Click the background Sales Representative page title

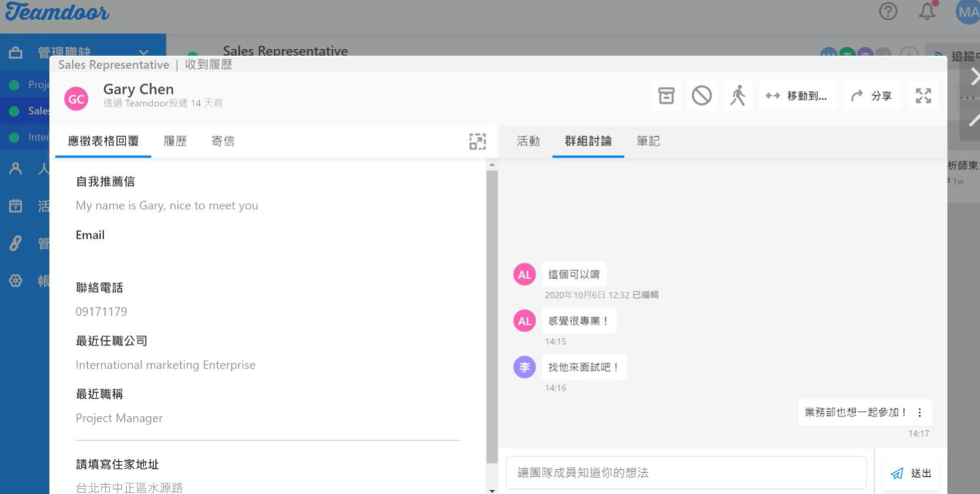tap(285, 51)
